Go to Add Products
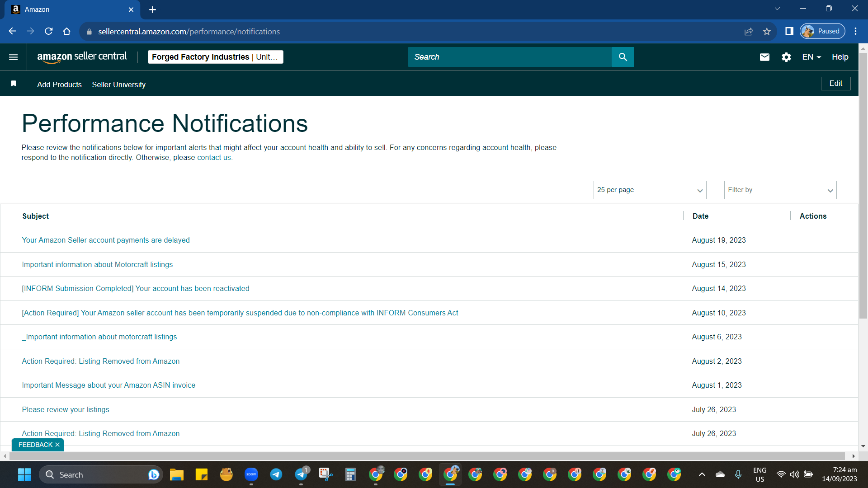This screenshot has width=868, height=488. coord(59,84)
